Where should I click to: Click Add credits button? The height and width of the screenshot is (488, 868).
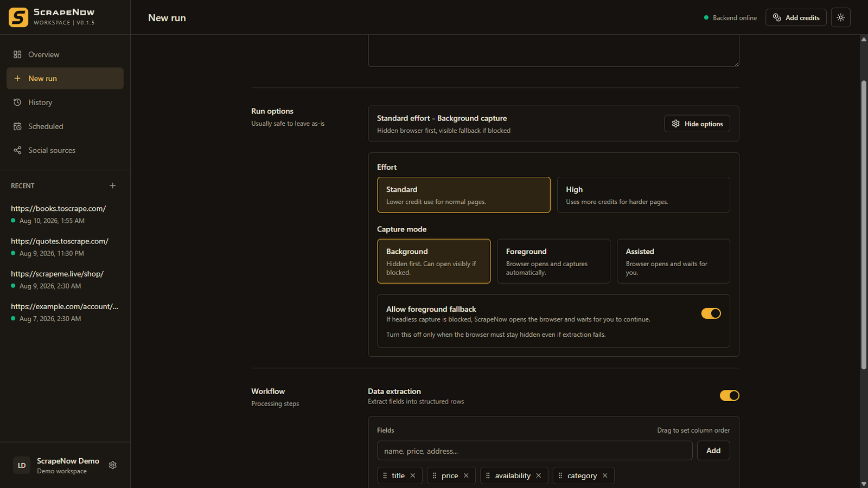[796, 17]
